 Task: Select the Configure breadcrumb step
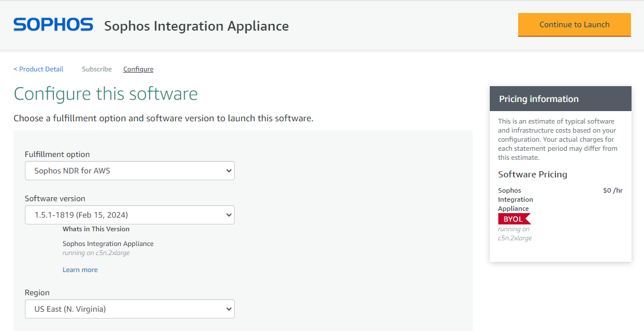(138, 69)
